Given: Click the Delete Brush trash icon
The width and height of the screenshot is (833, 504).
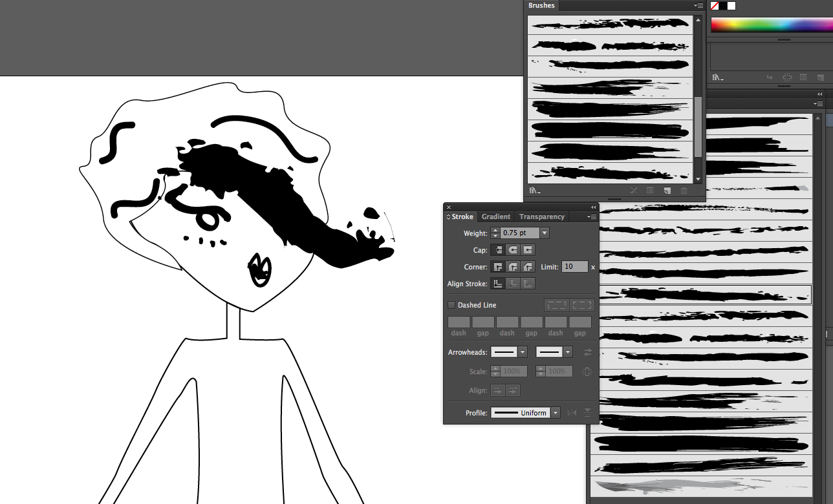Looking at the screenshot, I should click(x=684, y=189).
